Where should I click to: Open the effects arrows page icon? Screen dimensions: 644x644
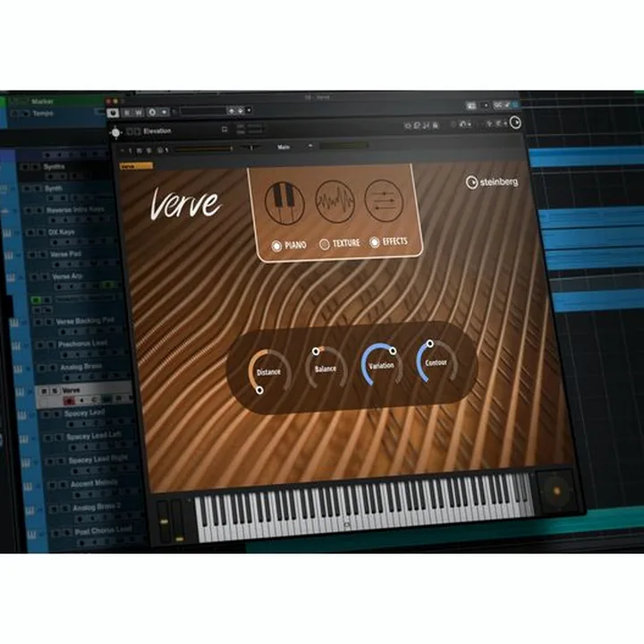coord(384,200)
